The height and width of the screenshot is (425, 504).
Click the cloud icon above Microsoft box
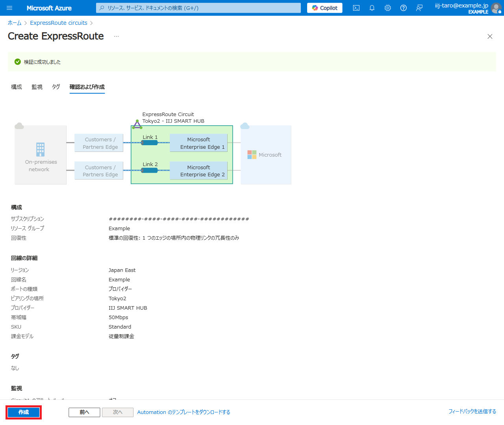point(245,126)
